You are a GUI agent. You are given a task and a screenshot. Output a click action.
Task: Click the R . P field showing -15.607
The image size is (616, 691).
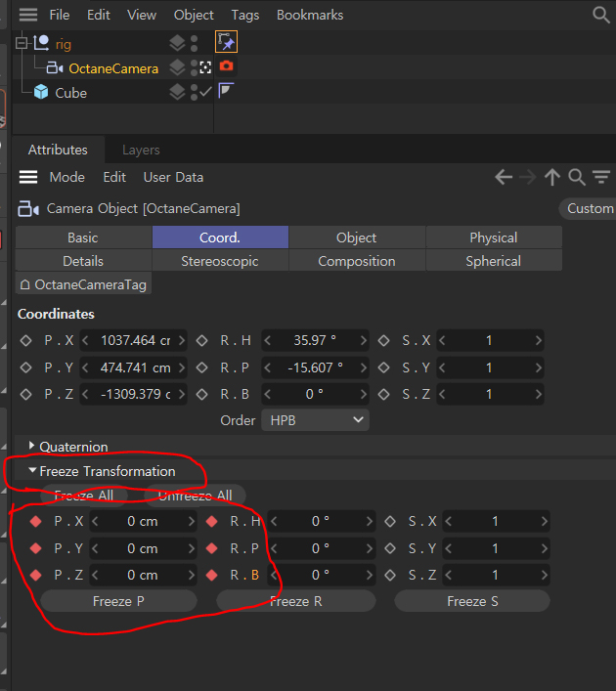click(x=315, y=367)
